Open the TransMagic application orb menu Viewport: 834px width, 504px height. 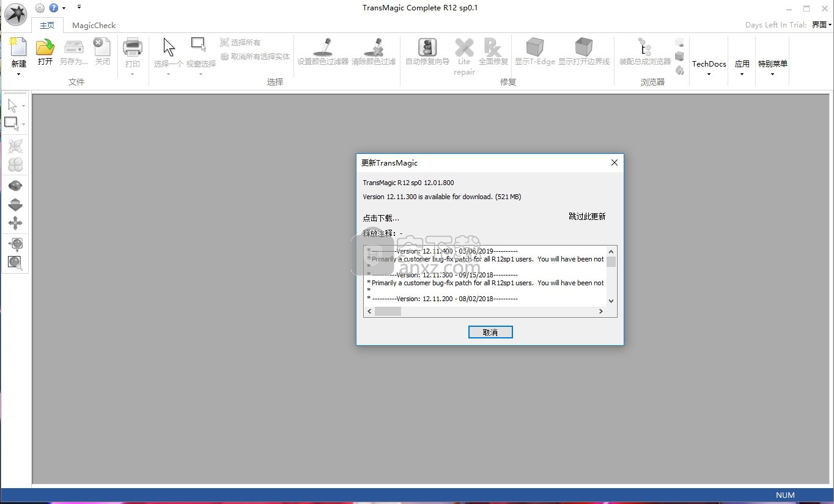(x=15, y=14)
